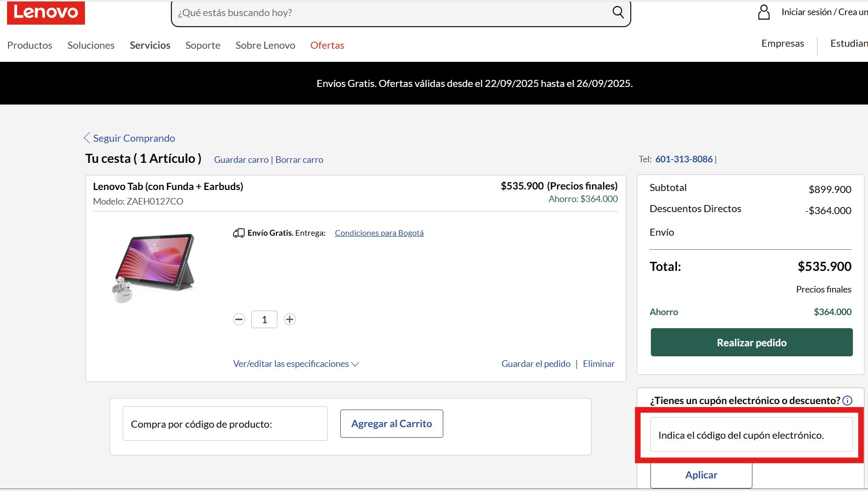Image resolution: width=868 pixels, height=491 pixels.
Task: Expand Ver/editar las especificaciones
Action: pyautogui.click(x=296, y=364)
